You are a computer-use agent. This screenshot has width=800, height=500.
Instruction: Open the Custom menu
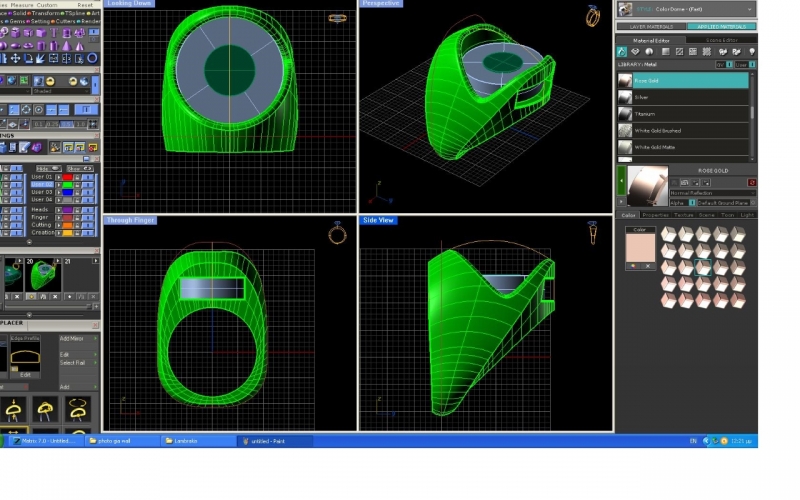tap(47, 5)
